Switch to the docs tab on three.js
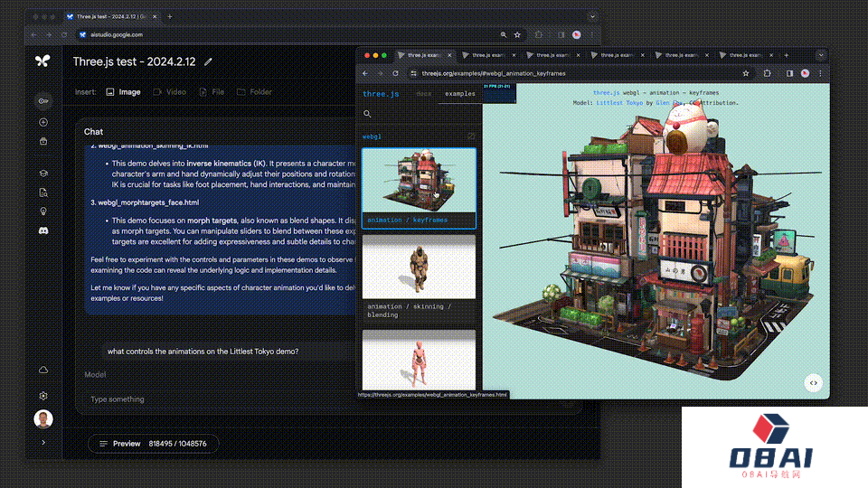This screenshot has width=868, height=488. [x=423, y=94]
